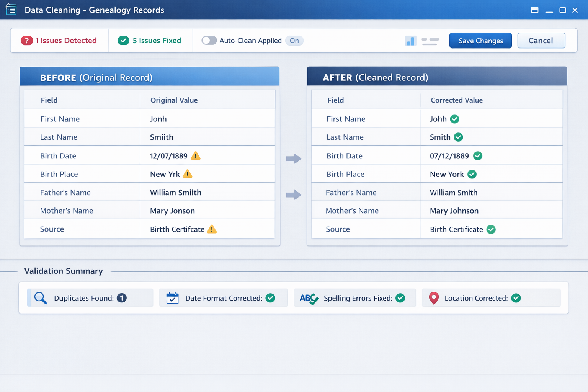588x392 pixels.
Task: Select the Location Corrected map pin icon
Action: [x=434, y=298]
